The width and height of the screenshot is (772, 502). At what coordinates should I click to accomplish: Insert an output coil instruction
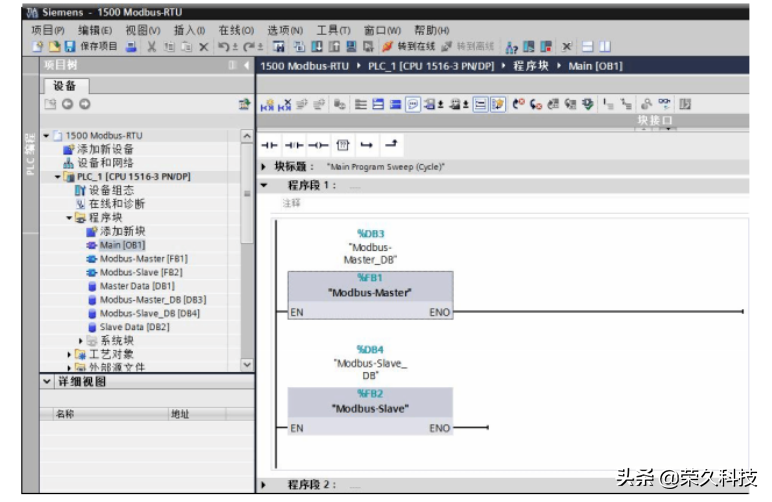[x=318, y=145]
